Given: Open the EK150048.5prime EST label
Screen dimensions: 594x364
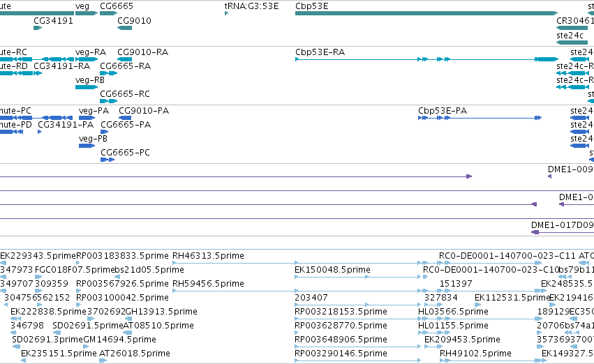Looking at the screenshot, I should coord(332,270).
